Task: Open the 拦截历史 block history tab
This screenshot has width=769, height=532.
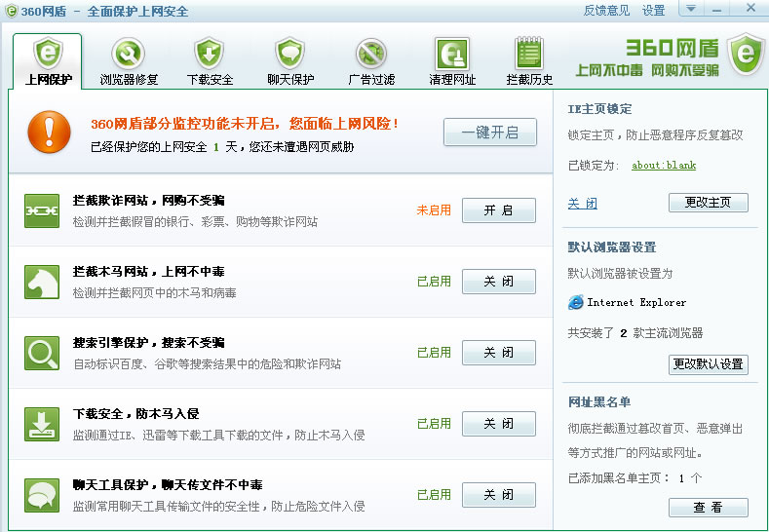Action: click(529, 61)
